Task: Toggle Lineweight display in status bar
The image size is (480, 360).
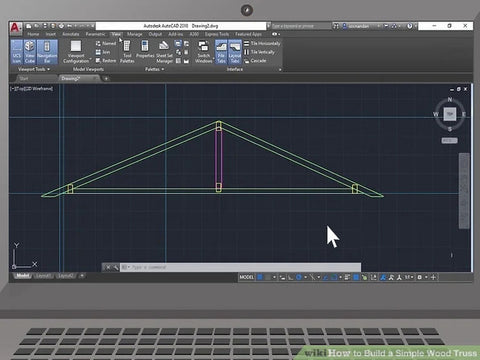Action: (x=347, y=277)
